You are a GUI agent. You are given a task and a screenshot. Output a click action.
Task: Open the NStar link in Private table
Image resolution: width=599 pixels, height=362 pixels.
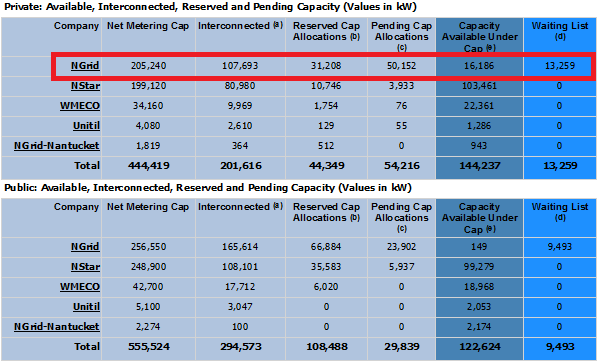tap(86, 86)
